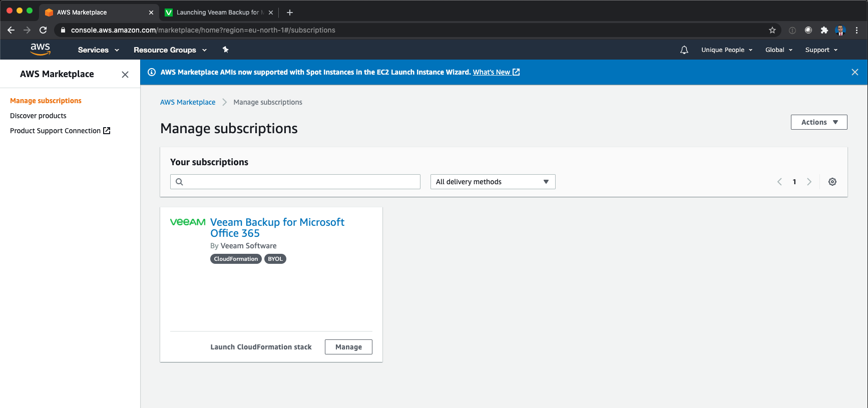Viewport: 868px width, 408px height.
Task: Open the What's New link
Action: pyautogui.click(x=496, y=72)
